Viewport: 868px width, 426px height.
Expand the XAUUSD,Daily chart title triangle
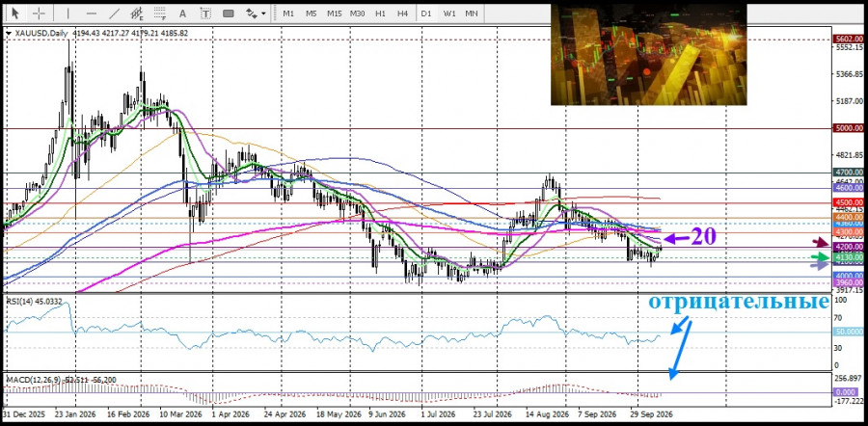pos(9,34)
